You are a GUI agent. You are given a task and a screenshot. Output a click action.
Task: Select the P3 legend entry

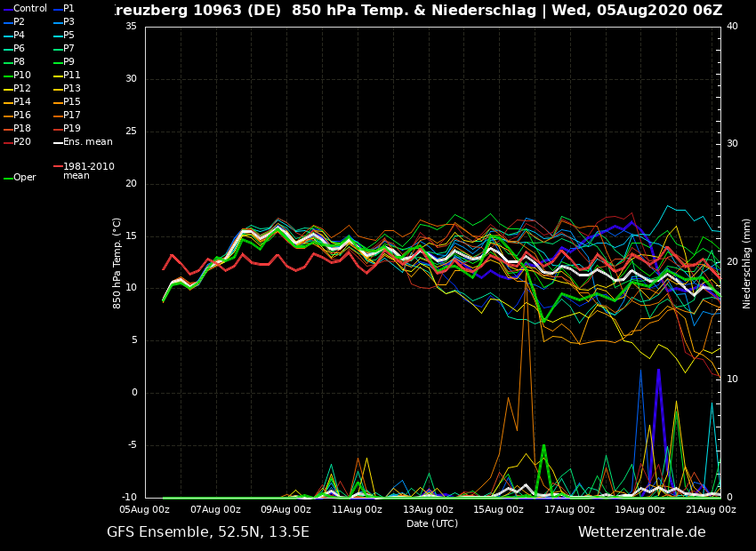(64, 21)
